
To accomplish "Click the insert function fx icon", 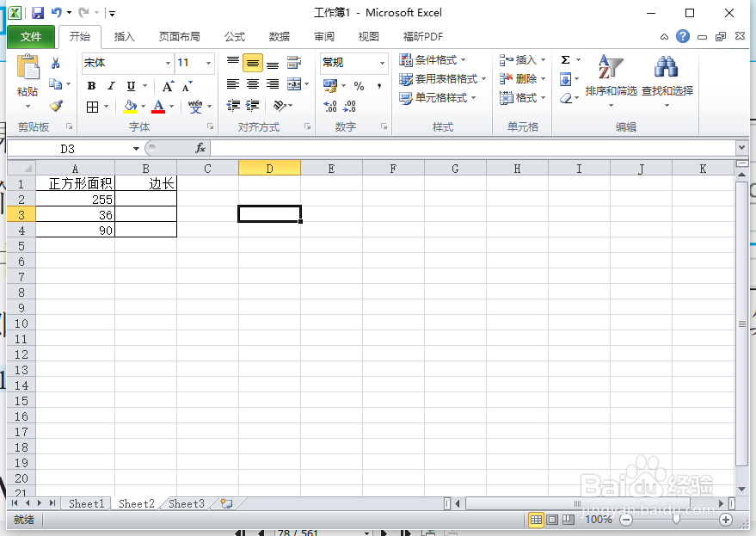I will 200,148.
